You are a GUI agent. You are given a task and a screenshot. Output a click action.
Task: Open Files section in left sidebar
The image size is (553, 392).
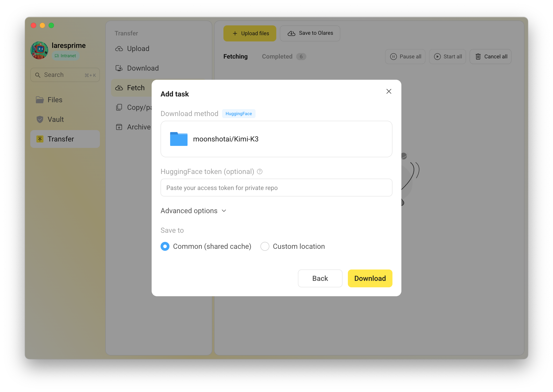pos(65,100)
